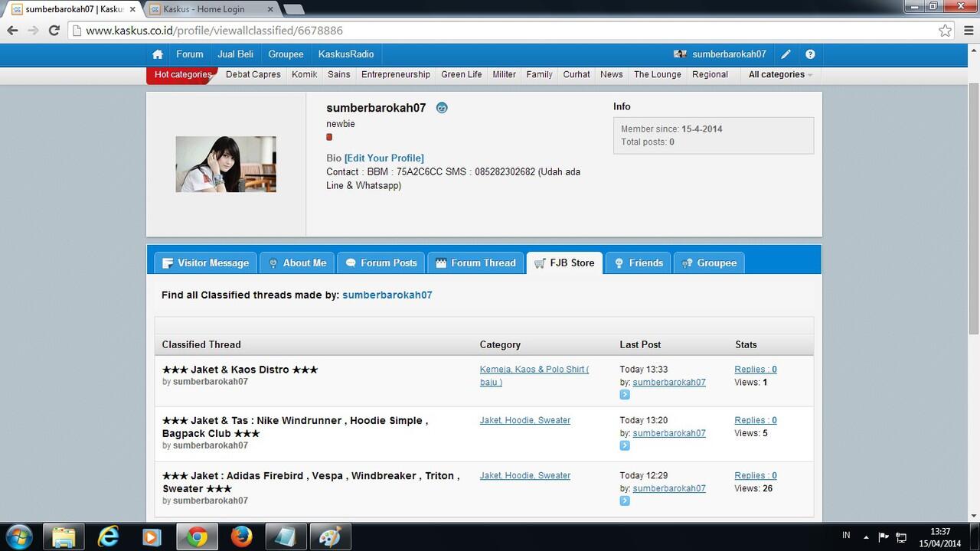Switch to Friends tab

[639, 262]
